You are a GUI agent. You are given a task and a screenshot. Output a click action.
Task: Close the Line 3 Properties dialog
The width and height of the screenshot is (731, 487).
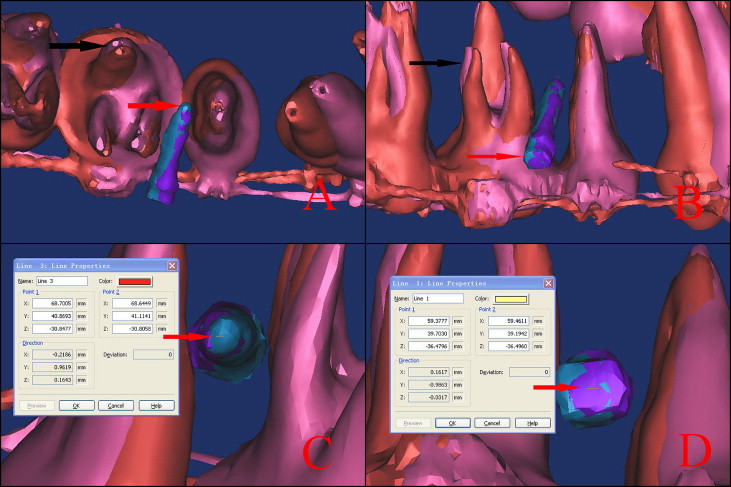pos(172,266)
